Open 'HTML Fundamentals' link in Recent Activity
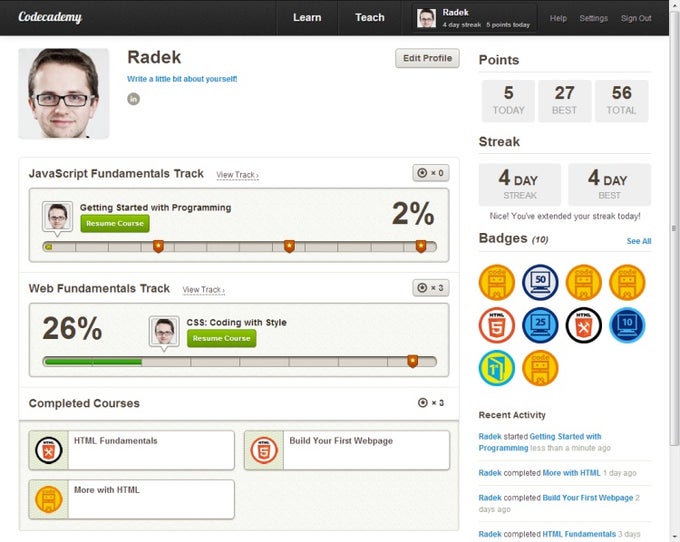This screenshot has height=542, width=680. coord(579,534)
